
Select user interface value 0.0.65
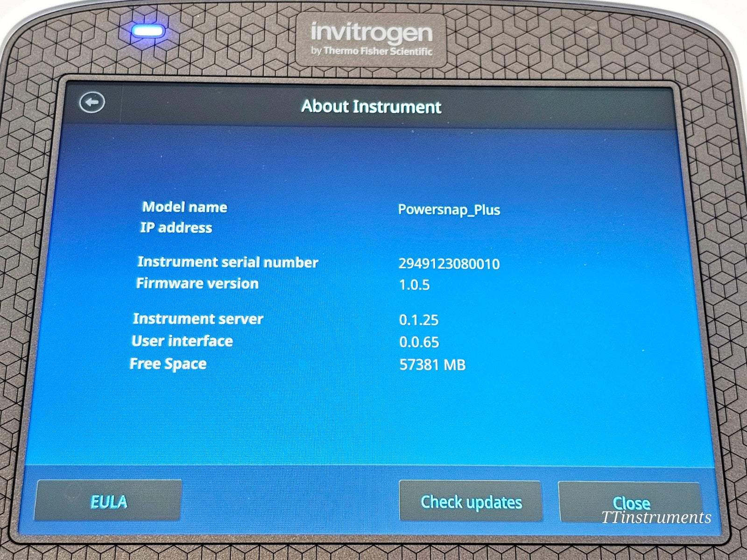(x=419, y=342)
